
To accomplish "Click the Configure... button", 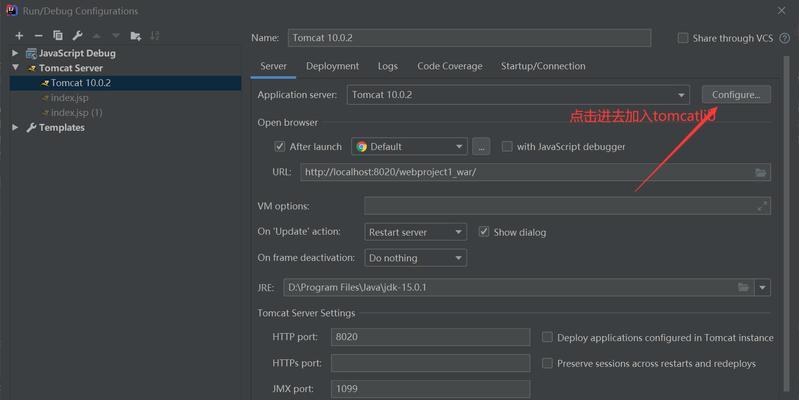I will 736,95.
